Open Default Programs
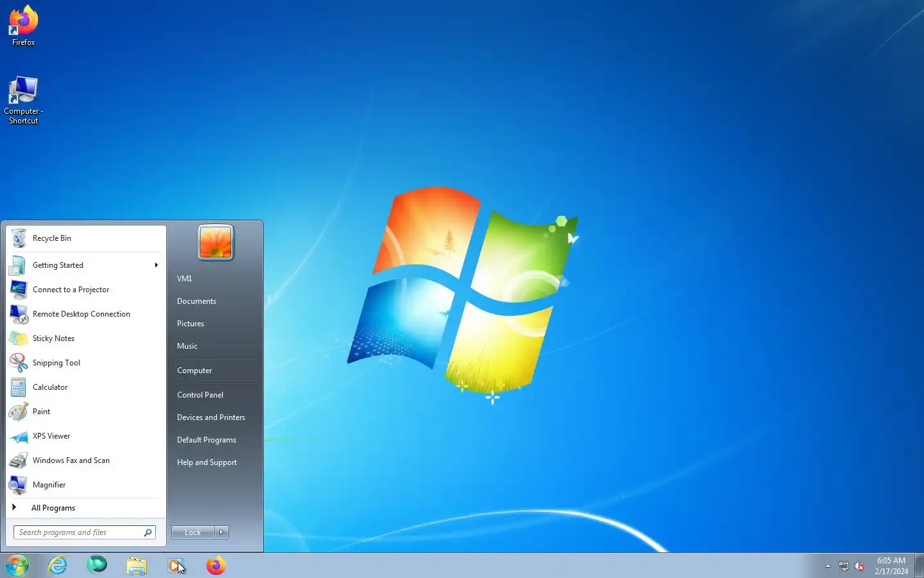This screenshot has width=924, height=578. [207, 440]
